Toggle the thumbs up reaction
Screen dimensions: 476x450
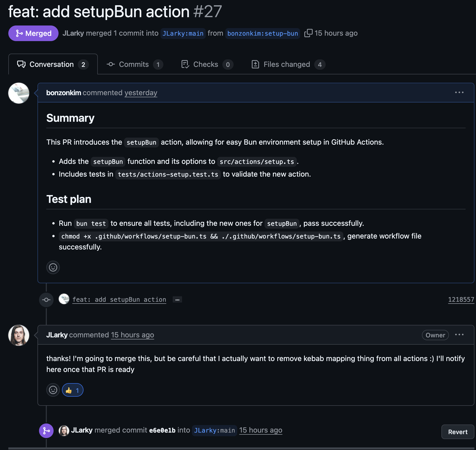(x=73, y=390)
